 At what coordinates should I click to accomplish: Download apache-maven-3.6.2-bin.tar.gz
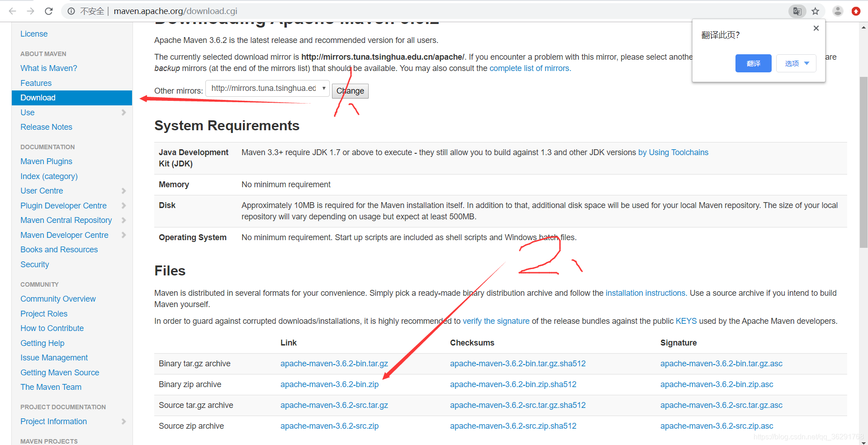(x=334, y=364)
